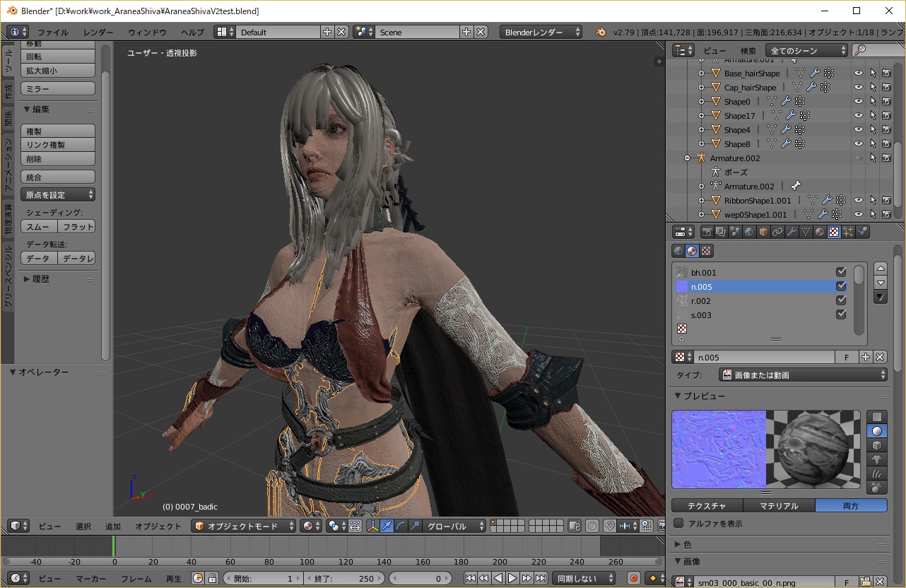Click the Blender logo splash icon
Screen dimensions: 906x588
[601, 32]
